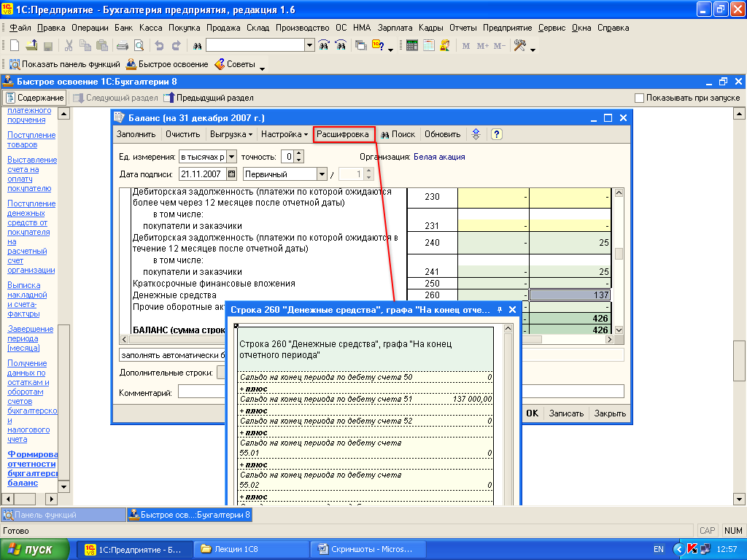Click the Copy icon in main toolbar

pos(85,46)
